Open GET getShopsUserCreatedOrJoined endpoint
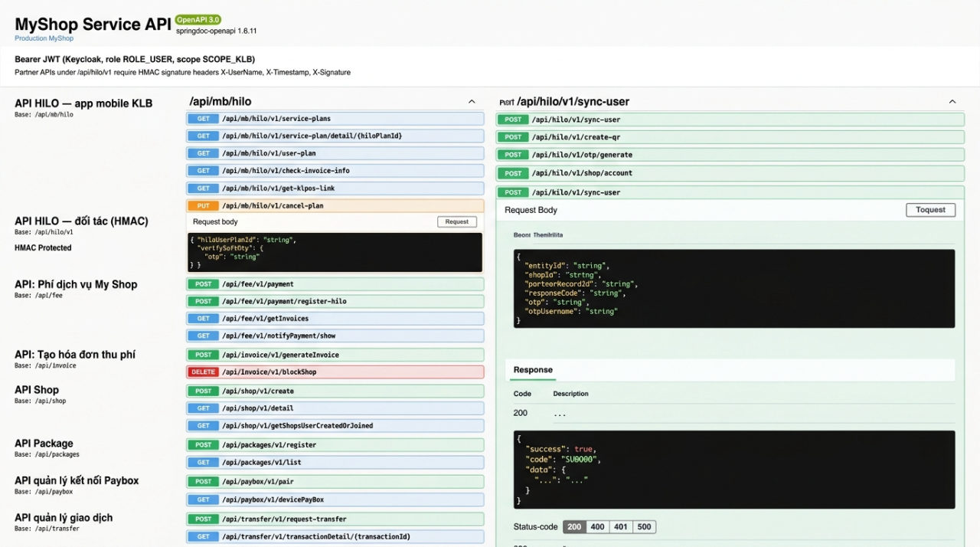This screenshot has width=980, height=547. coord(335,426)
